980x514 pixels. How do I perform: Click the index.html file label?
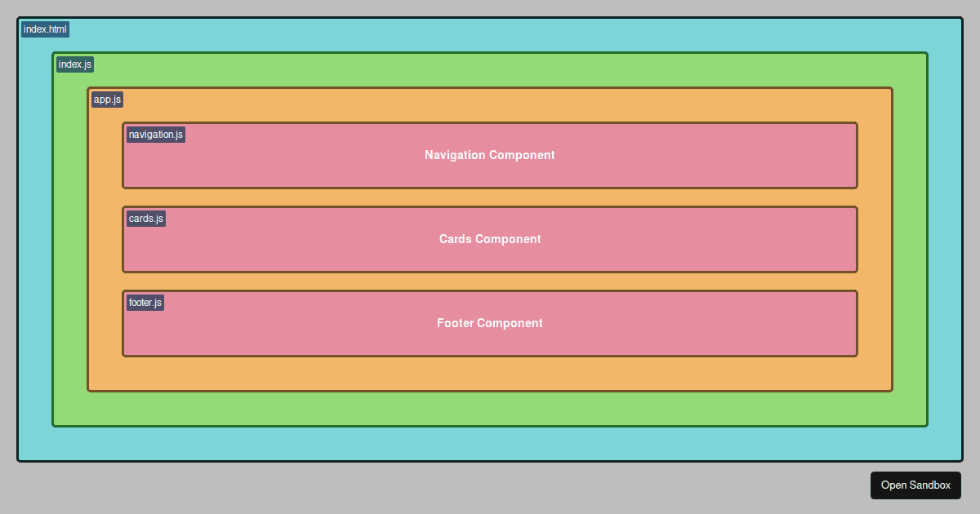tap(45, 29)
